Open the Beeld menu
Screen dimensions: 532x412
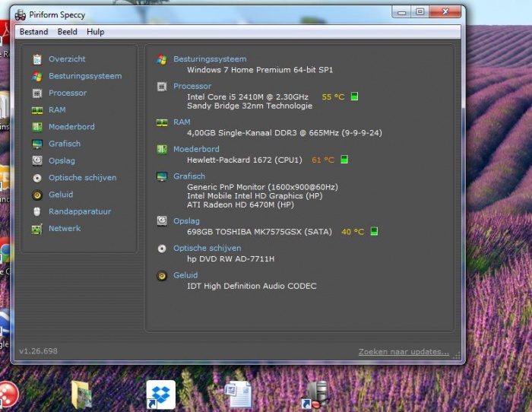click(67, 32)
